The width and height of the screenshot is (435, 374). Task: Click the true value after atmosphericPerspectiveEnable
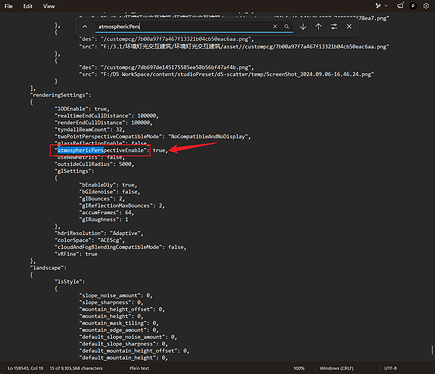159,150
